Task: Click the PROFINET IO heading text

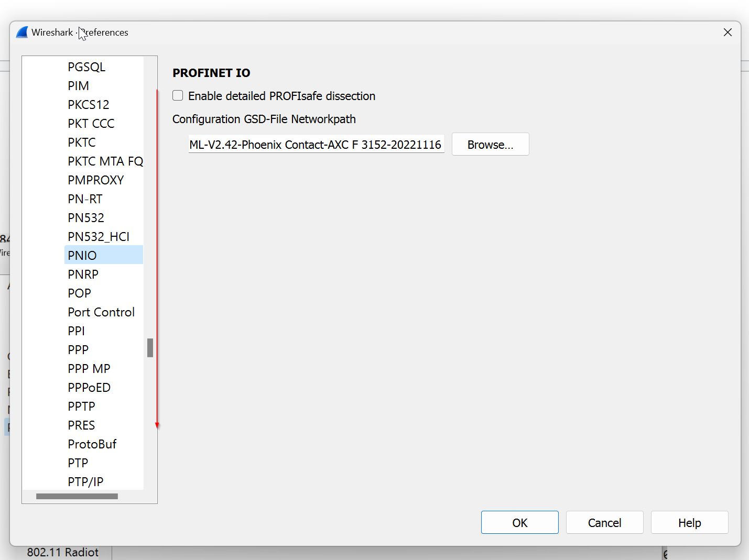Action: click(x=211, y=73)
